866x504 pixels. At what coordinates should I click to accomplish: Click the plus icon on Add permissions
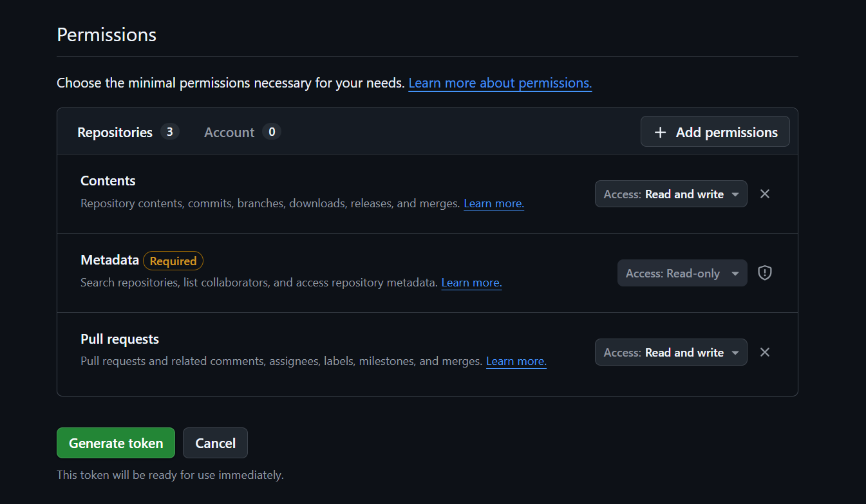pos(660,132)
